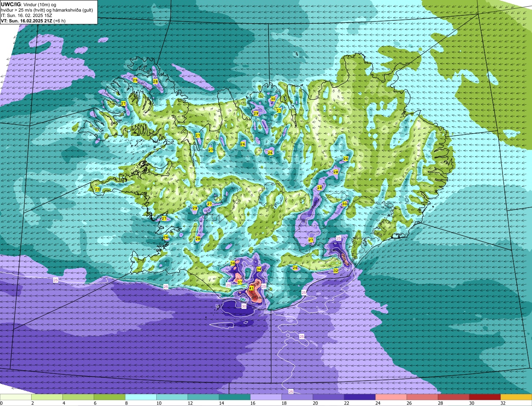Screen dimensions: 532x406
Task: Select the dark teal 14–16 m/s legend swatch
Action: coord(235,397)
